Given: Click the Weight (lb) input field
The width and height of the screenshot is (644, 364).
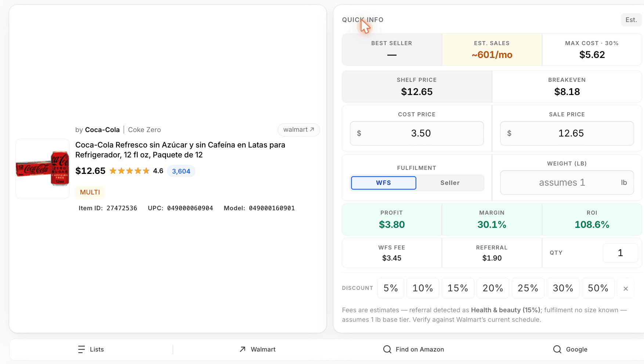Looking at the screenshot, I should (x=567, y=182).
